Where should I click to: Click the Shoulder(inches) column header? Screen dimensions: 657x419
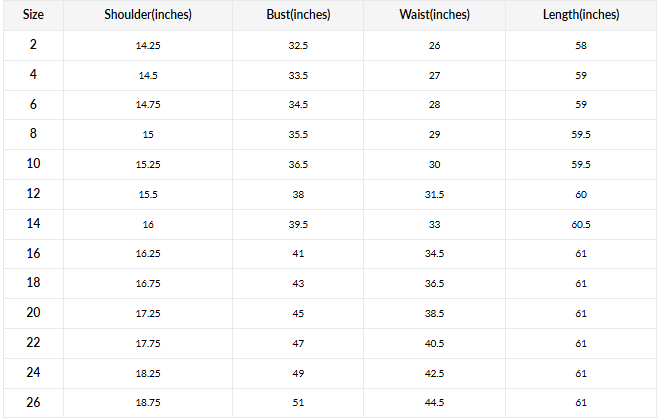tap(148, 15)
